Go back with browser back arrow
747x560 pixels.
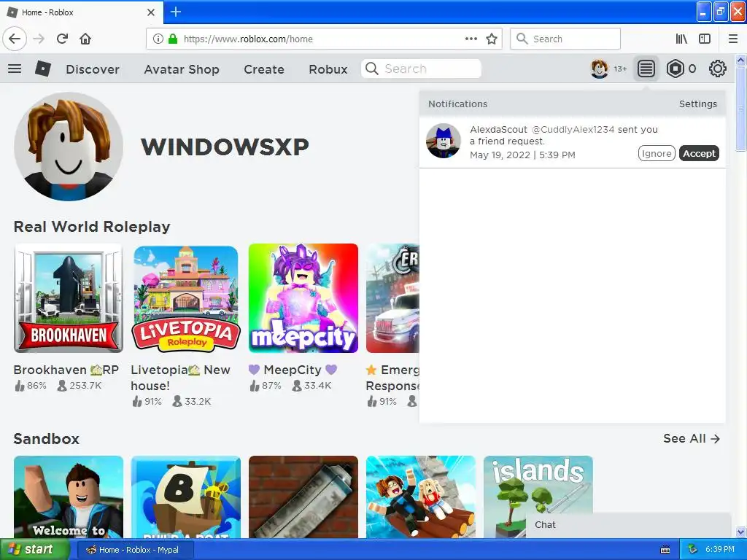[15, 39]
